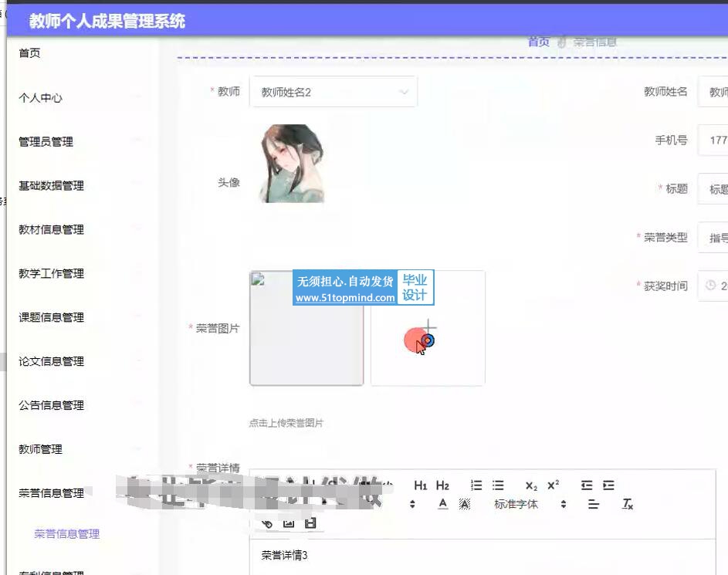Open the text background color picker
This screenshot has width=728, height=575.
point(465,504)
